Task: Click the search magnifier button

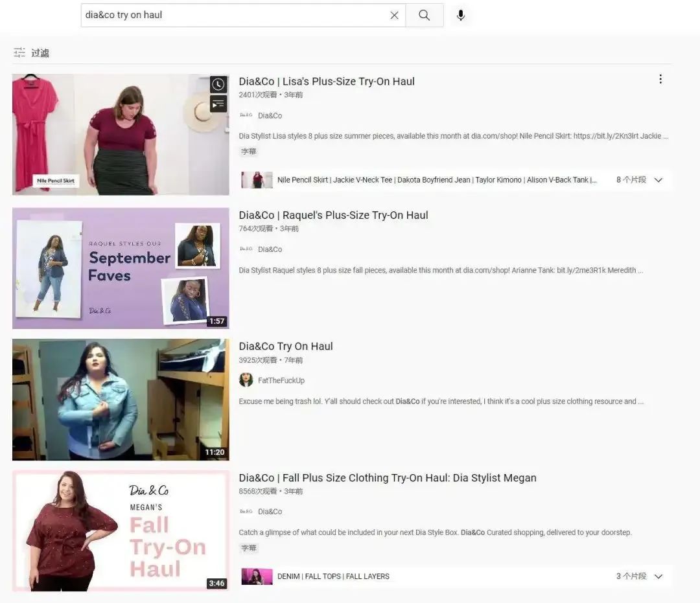Action: tap(425, 15)
